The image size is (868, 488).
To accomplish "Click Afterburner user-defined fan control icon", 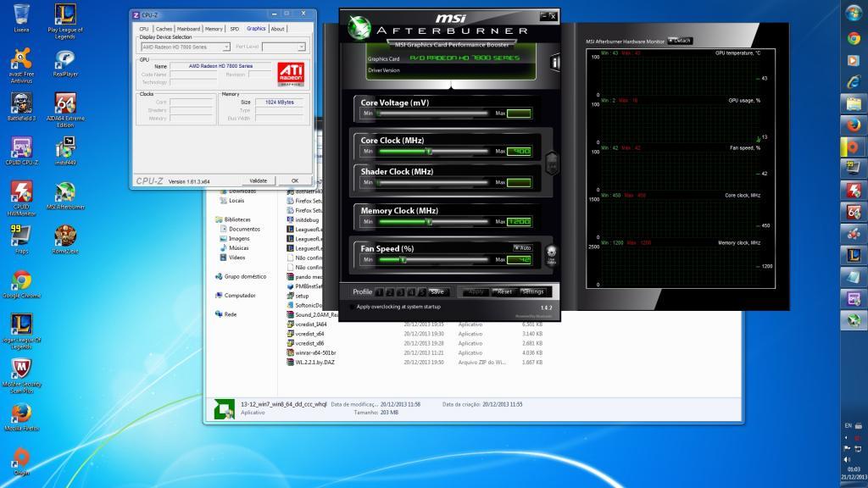I will 551,255.
